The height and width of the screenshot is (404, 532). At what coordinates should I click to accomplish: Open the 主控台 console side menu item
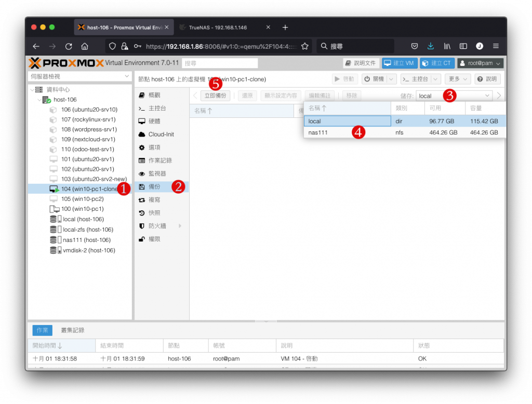tap(162, 108)
